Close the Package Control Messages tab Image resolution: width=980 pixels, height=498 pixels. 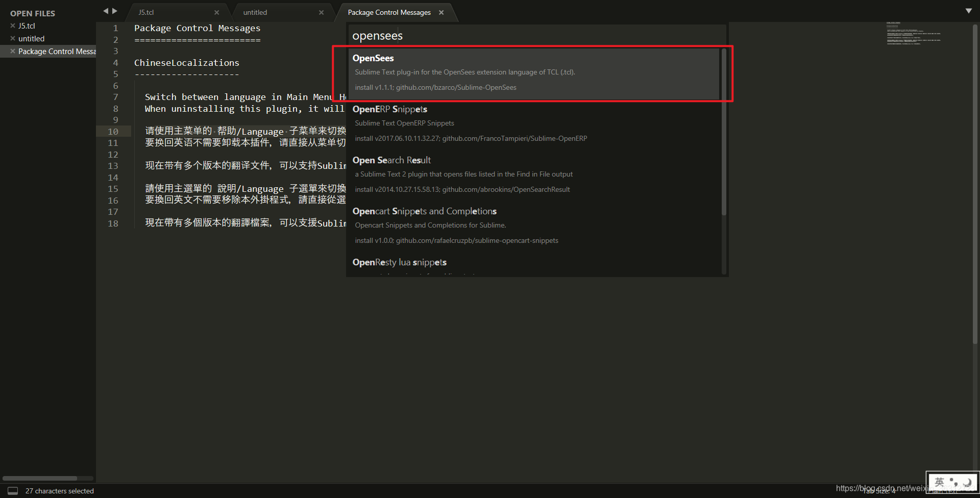[x=441, y=12]
